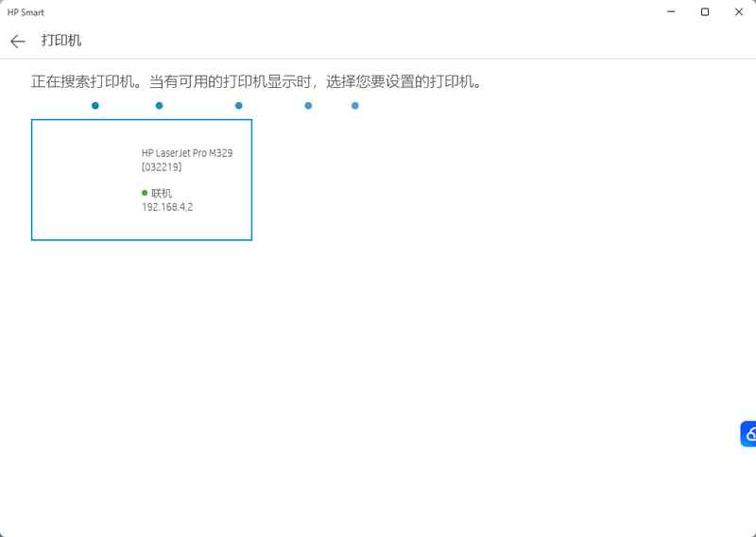
Task: Click the HP LaserJet Pro M329 name text
Action: click(x=186, y=153)
